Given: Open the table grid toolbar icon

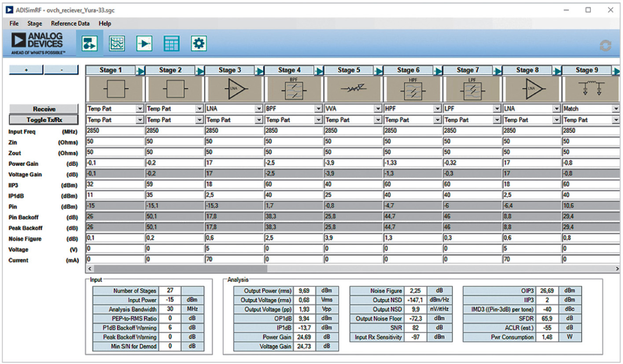Looking at the screenshot, I should 171,44.
